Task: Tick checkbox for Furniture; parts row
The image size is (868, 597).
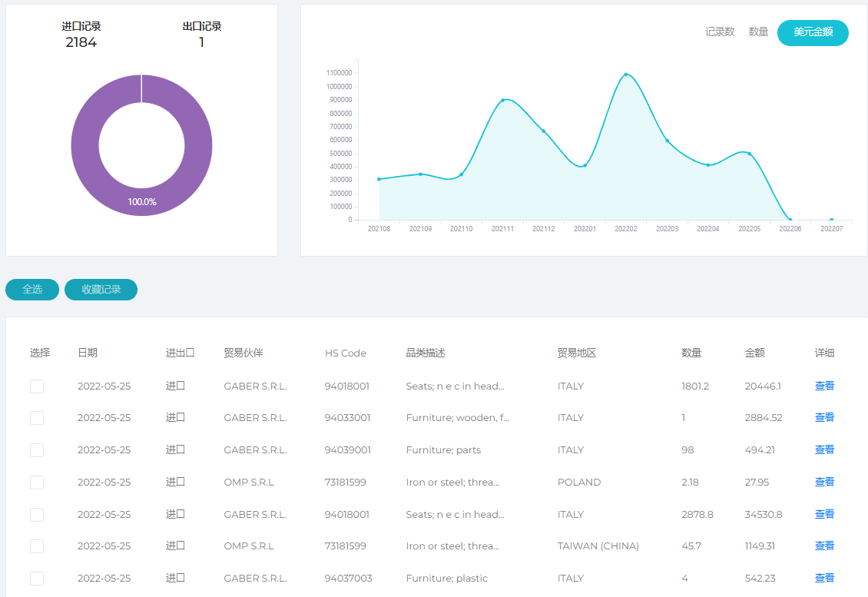Action: (37, 450)
